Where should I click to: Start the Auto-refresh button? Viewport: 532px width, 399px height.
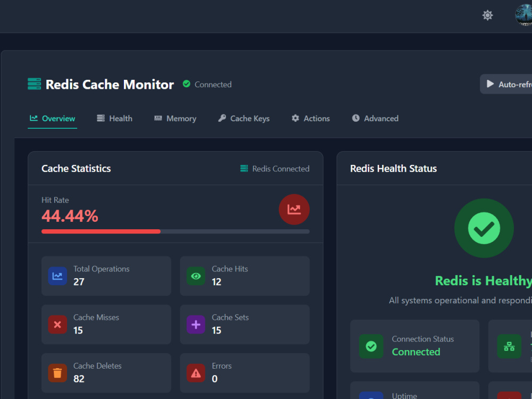click(506, 84)
